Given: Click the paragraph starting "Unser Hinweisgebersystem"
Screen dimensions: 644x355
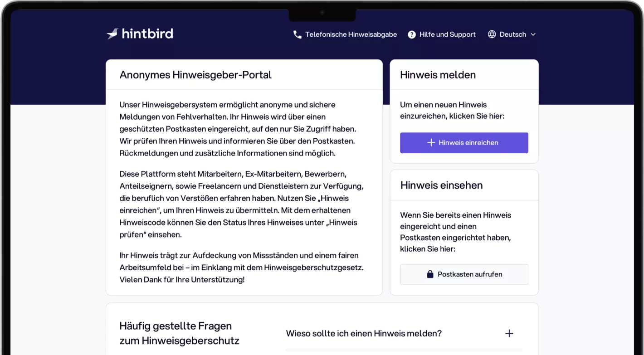Looking at the screenshot, I should click(238, 129).
